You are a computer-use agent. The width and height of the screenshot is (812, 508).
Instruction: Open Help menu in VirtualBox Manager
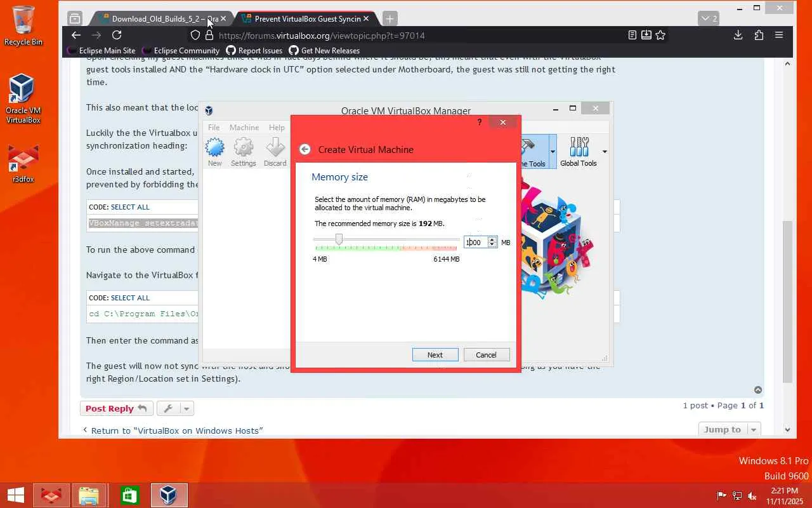277,128
